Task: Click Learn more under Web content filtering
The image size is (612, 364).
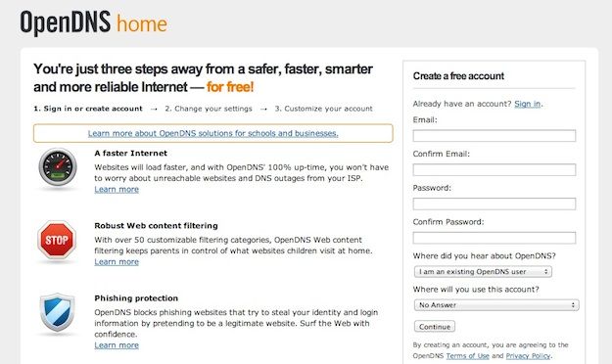Action: 117,262
